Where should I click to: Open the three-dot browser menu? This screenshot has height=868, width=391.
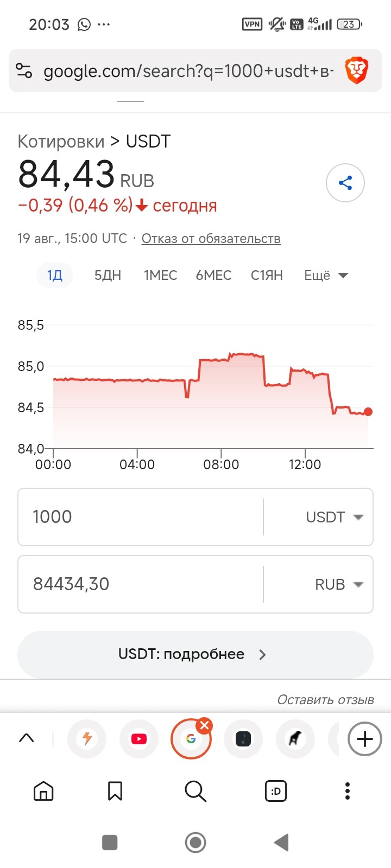(x=348, y=791)
